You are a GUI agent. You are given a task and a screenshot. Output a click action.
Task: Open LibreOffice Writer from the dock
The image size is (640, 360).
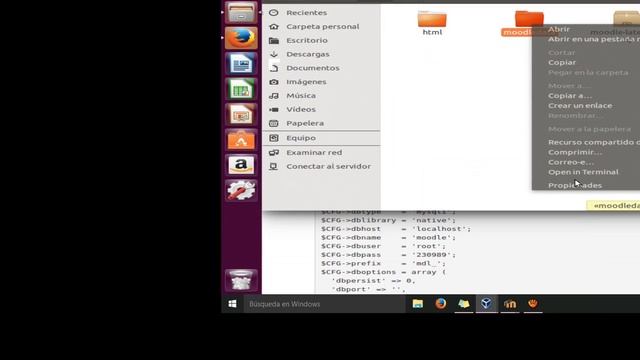click(x=241, y=64)
